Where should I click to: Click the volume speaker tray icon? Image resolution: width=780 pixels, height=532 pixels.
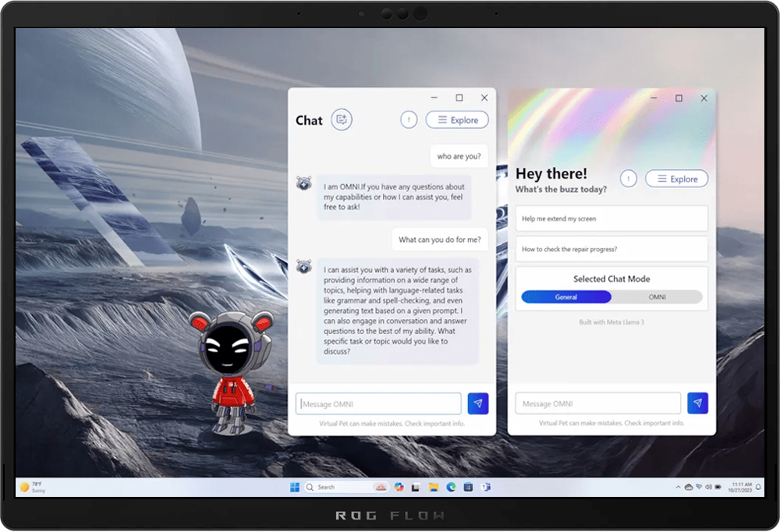click(x=708, y=488)
